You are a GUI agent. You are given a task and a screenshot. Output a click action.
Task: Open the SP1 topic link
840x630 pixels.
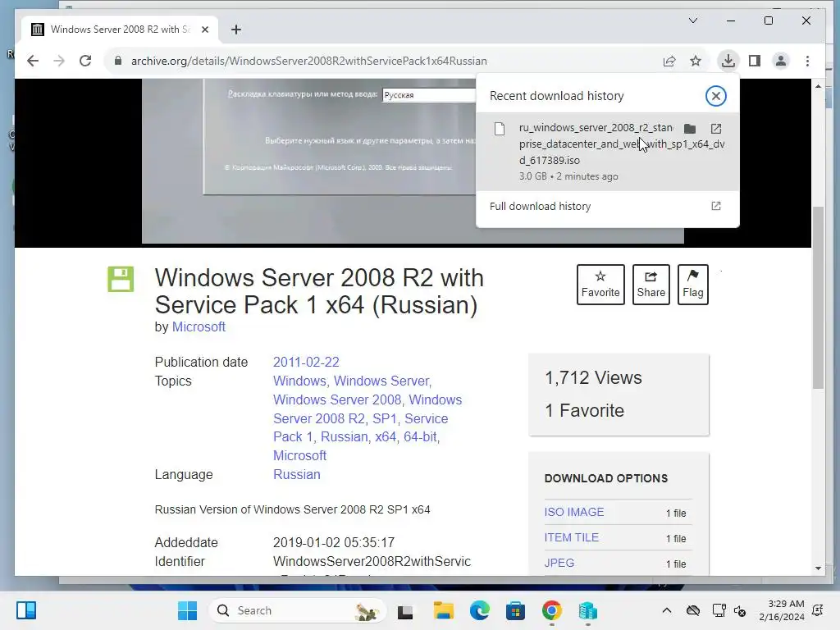tap(384, 418)
